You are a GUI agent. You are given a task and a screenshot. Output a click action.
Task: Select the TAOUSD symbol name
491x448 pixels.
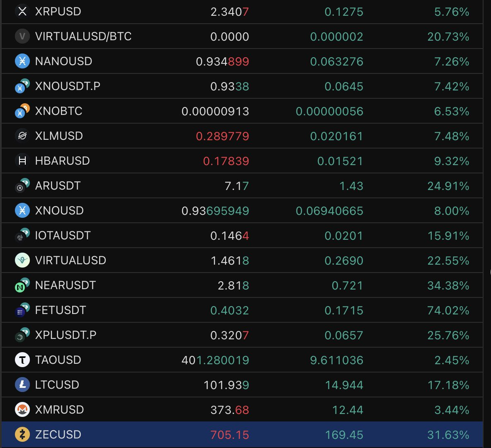(x=58, y=360)
